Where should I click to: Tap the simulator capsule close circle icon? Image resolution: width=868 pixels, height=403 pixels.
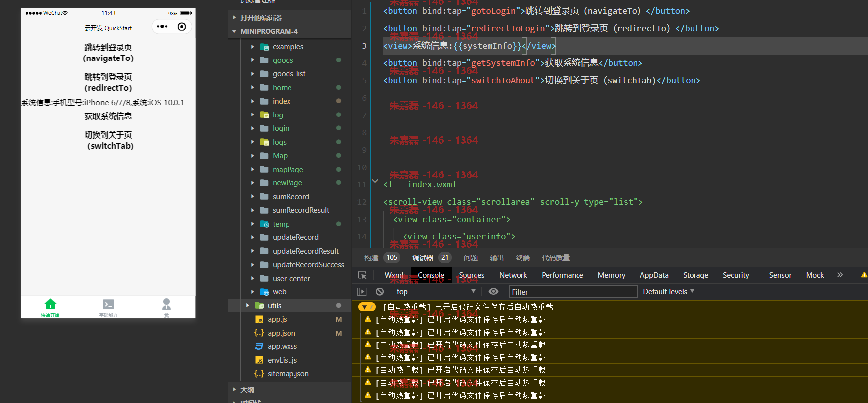tap(182, 27)
